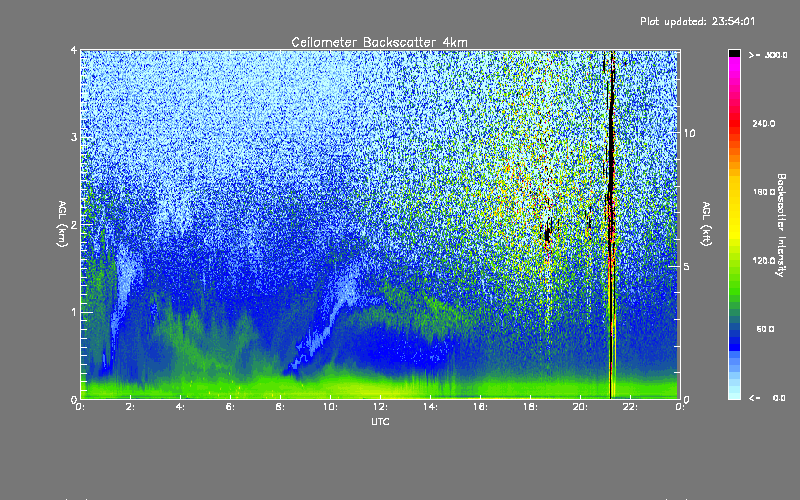
Task: Click the black top swatch of the colorbar
Action: coord(734,53)
